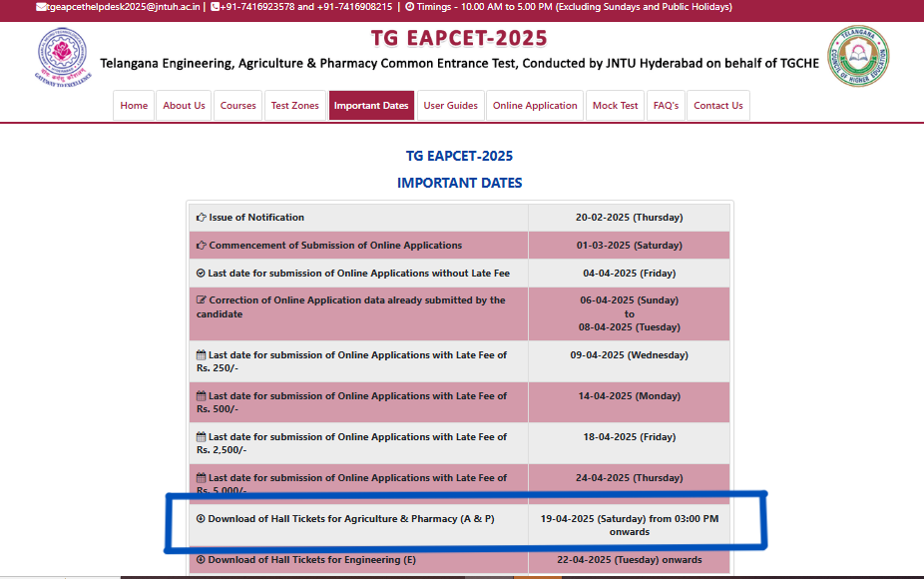Click the pointing hand icon on Commencement row
Image resolution: width=924 pixels, height=579 pixels.
point(200,245)
